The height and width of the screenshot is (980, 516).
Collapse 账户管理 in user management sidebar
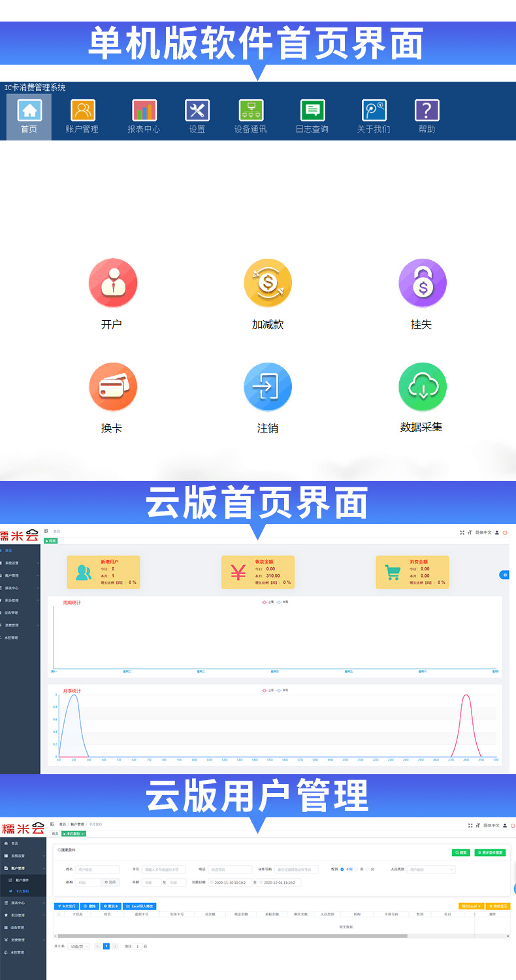(24, 868)
